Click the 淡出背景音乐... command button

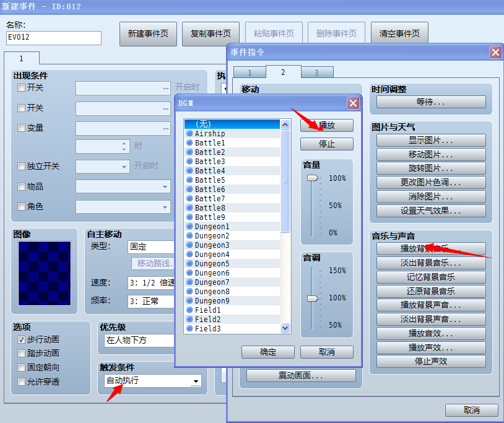coord(431,263)
